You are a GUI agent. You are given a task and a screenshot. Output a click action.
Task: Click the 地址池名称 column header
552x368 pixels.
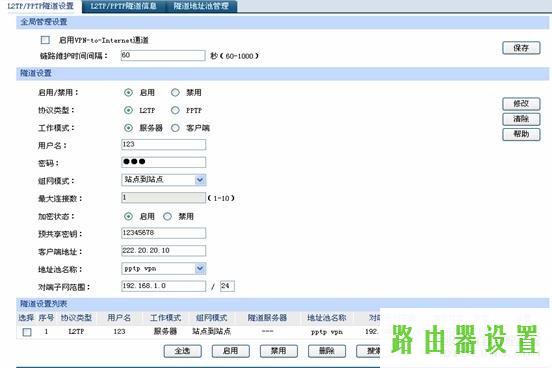coord(327,318)
